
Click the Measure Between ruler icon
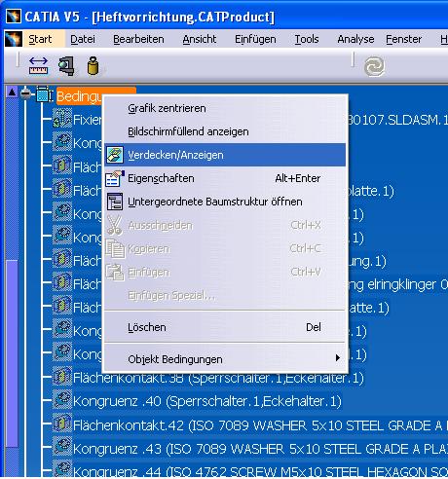click(38, 66)
